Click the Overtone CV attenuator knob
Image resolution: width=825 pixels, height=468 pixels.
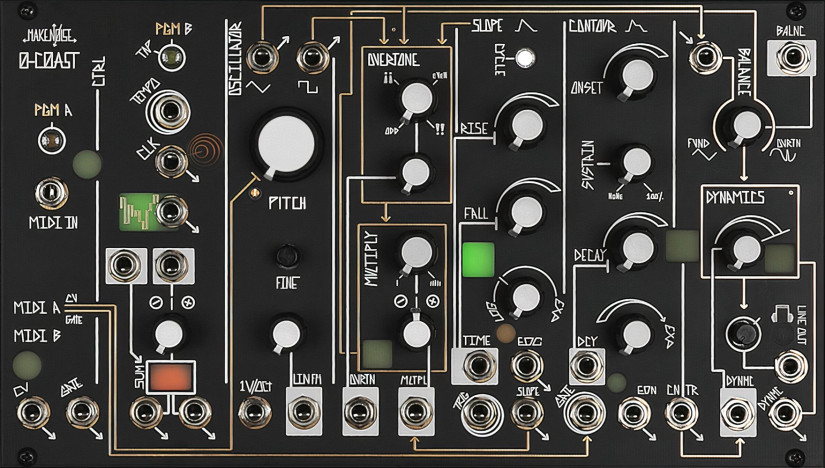click(415, 172)
